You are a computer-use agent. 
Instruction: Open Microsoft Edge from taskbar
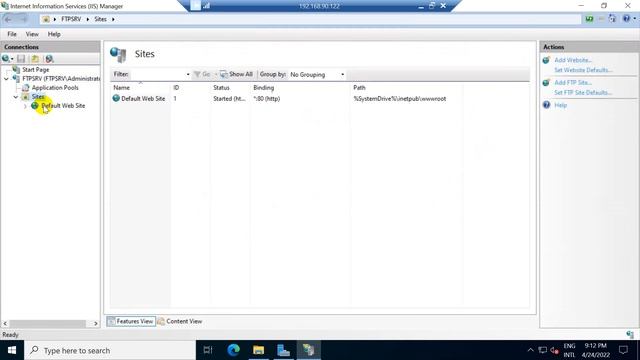pyautogui.click(x=233, y=350)
